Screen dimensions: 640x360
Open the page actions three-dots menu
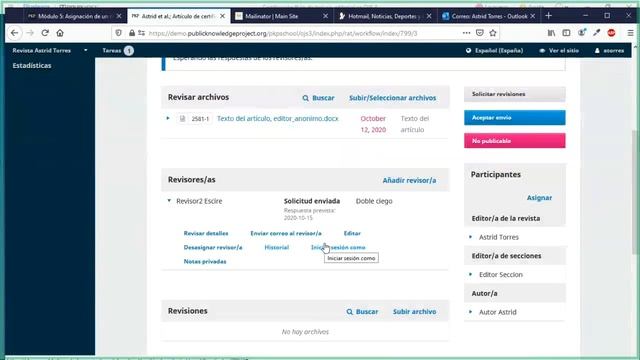click(x=467, y=33)
